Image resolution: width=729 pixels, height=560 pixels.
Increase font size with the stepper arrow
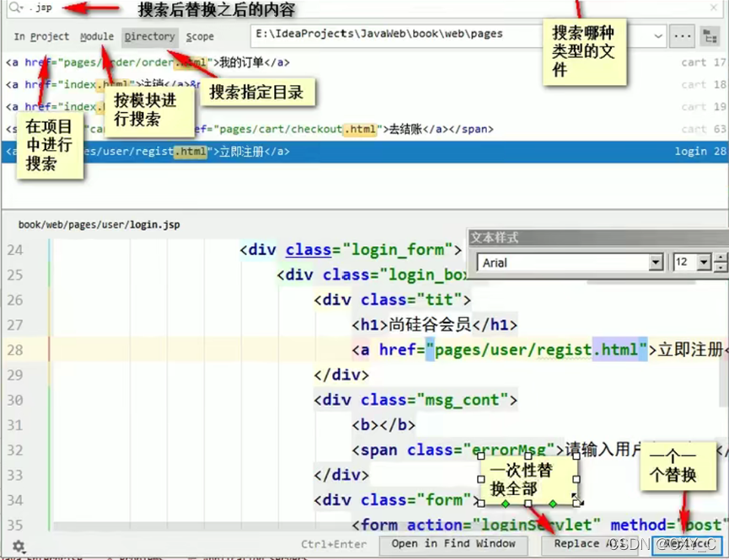point(721,256)
